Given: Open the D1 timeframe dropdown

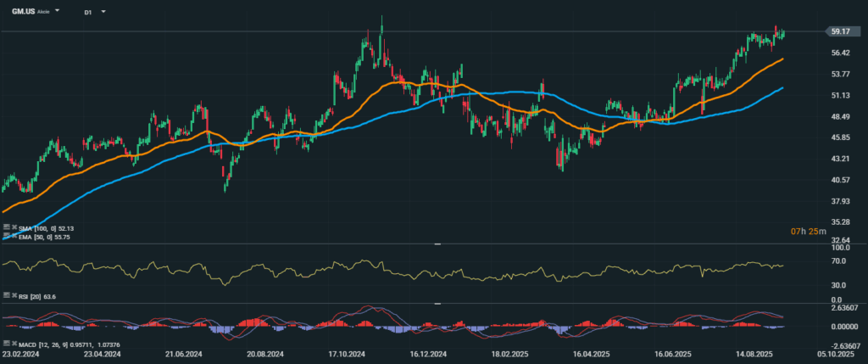Looking at the screenshot, I should point(103,13).
